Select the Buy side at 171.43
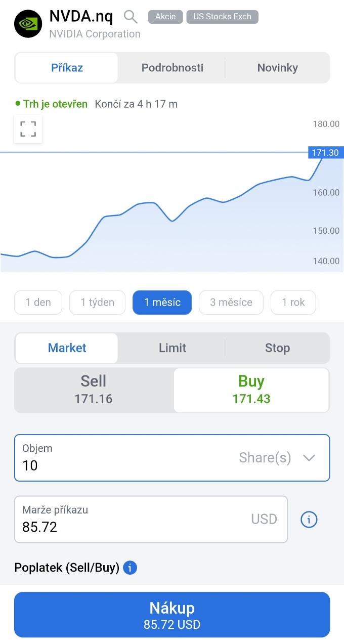 pos(251,390)
